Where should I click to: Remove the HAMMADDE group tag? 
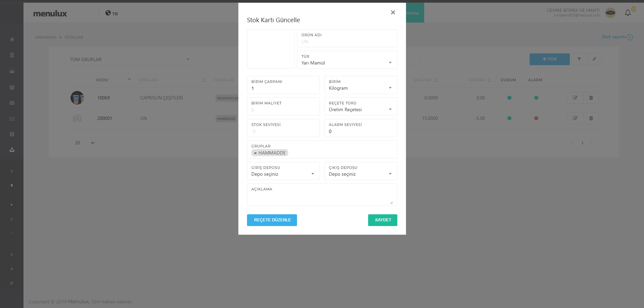255,153
